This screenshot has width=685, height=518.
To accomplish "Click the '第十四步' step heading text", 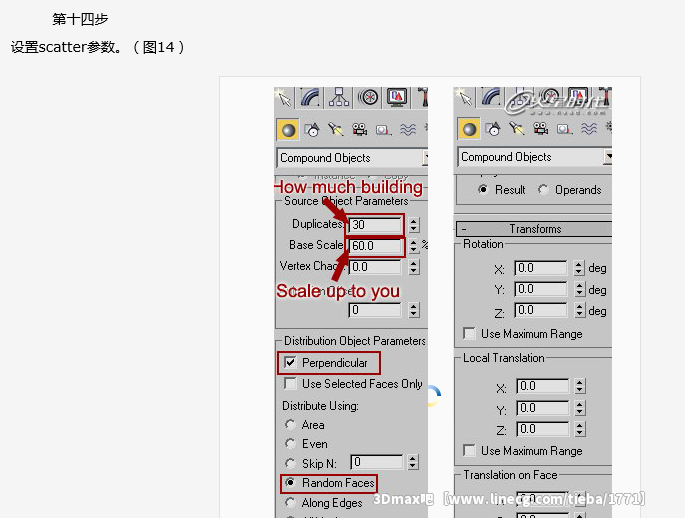I will point(80,19).
